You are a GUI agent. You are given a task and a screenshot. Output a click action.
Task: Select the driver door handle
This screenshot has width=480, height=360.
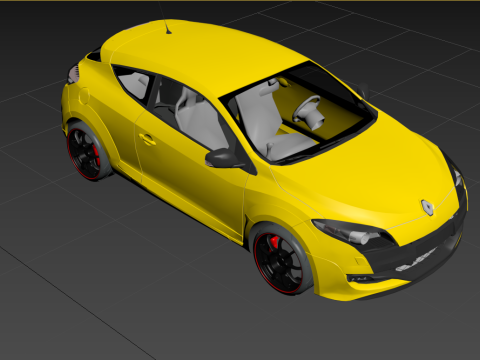pos(147,139)
